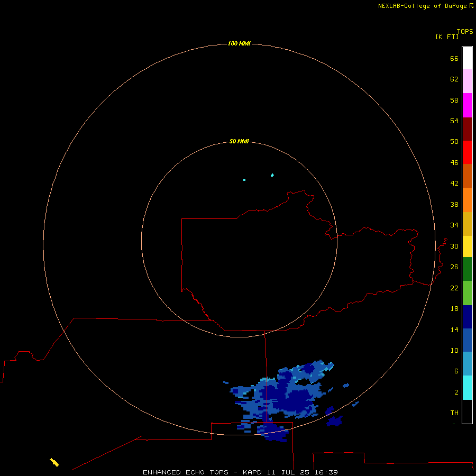Click the "ENHANCED ECHO TOPS" product title
The height and width of the screenshot is (476, 476).
coord(186,472)
